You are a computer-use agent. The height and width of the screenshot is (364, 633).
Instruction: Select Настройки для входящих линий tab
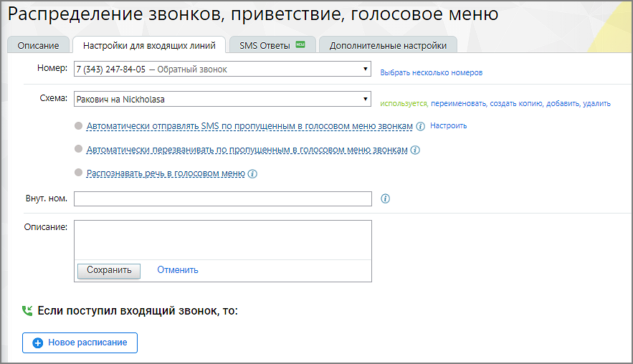coord(149,45)
